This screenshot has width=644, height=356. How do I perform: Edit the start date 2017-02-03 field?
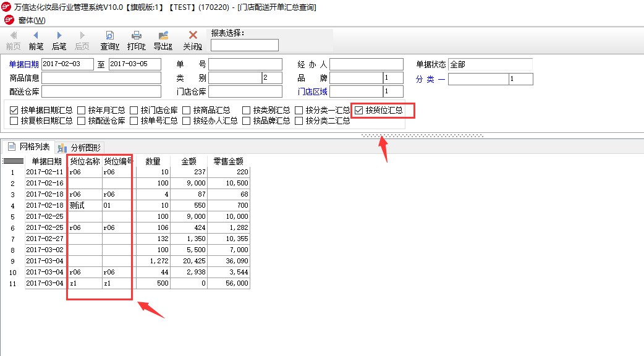tap(68, 64)
